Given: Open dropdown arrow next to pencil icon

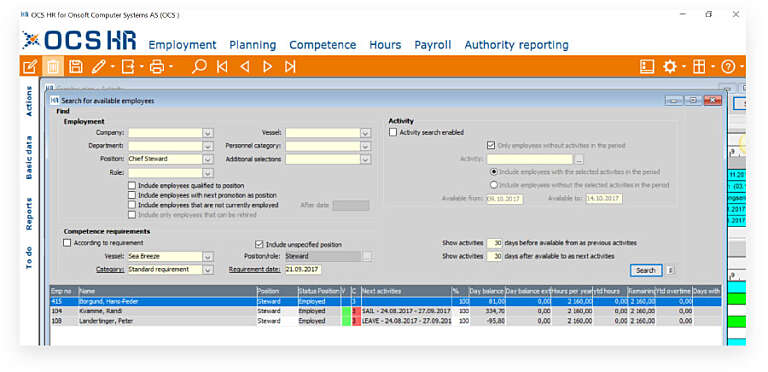Looking at the screenshot, I should click(x=112, y=67).
